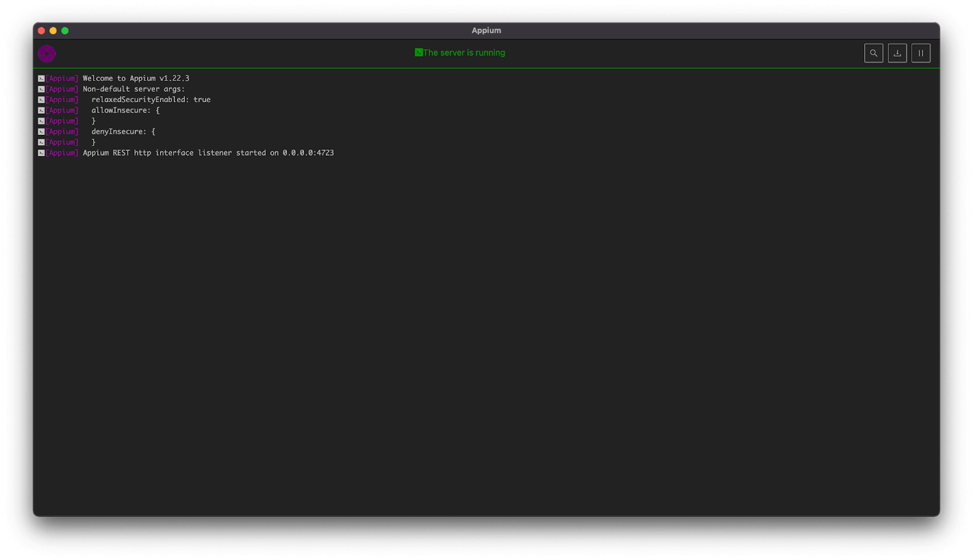Image resolution: width=973 pixels, height=560 pixels.
Task: Save server logs using the download icon
Action: [897, 53]
